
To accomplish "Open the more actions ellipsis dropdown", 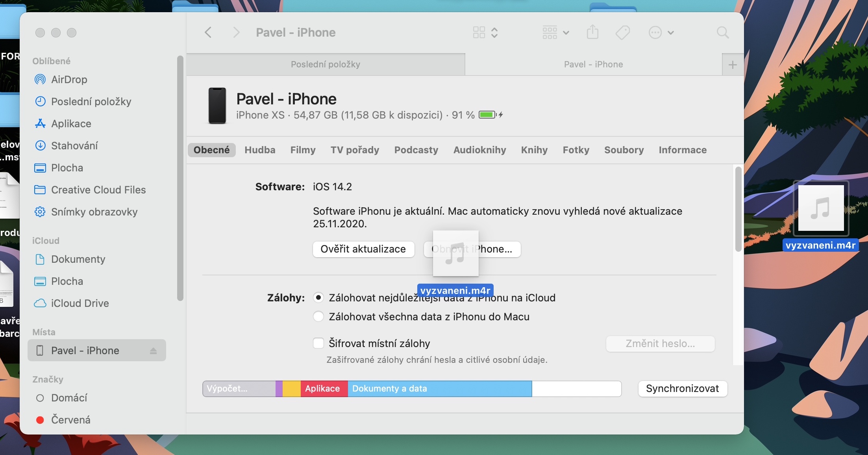I will tap(661, 32).
